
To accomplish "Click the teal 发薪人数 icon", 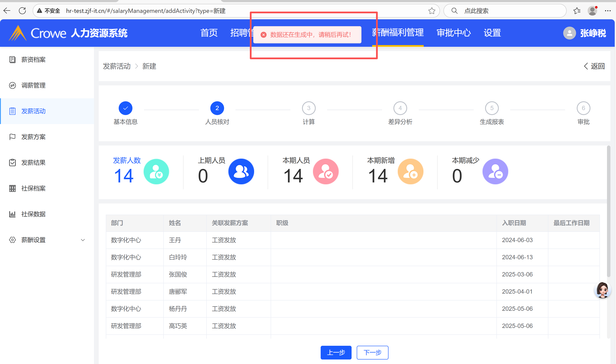I will point(156,171).
